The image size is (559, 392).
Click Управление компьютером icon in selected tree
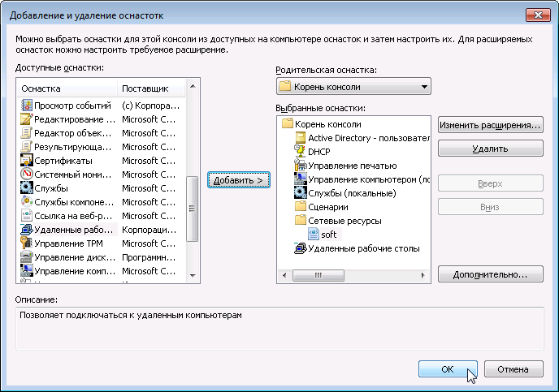300,179
